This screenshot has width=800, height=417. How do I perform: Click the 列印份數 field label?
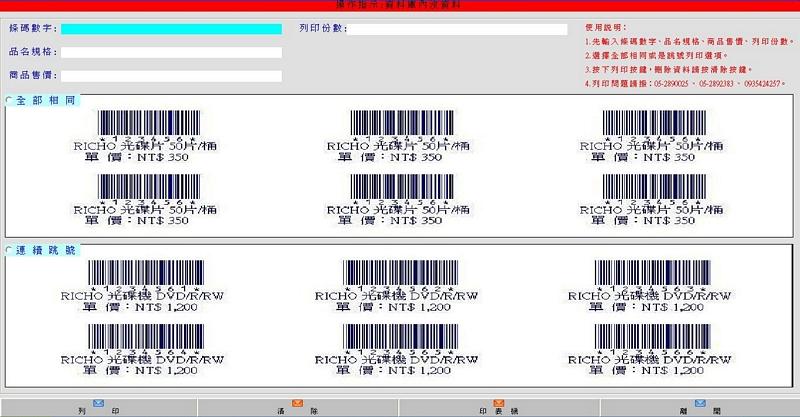323,29
